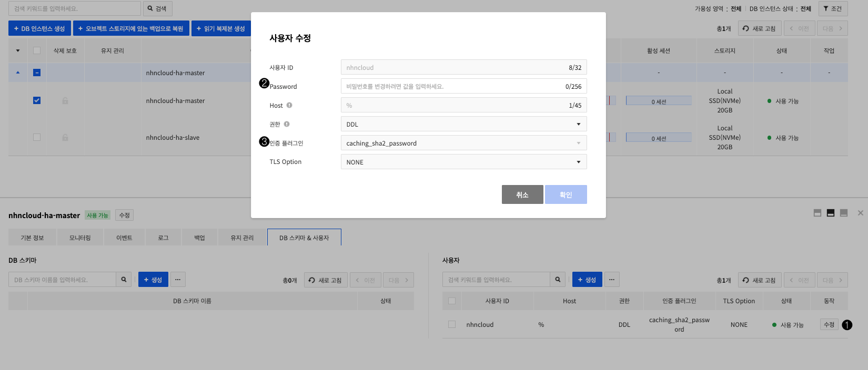The width and height of the screenshot is (868, 370).
Task: Open the DB 스키마 more options ellipsis
Action: (x=178, y=280)
